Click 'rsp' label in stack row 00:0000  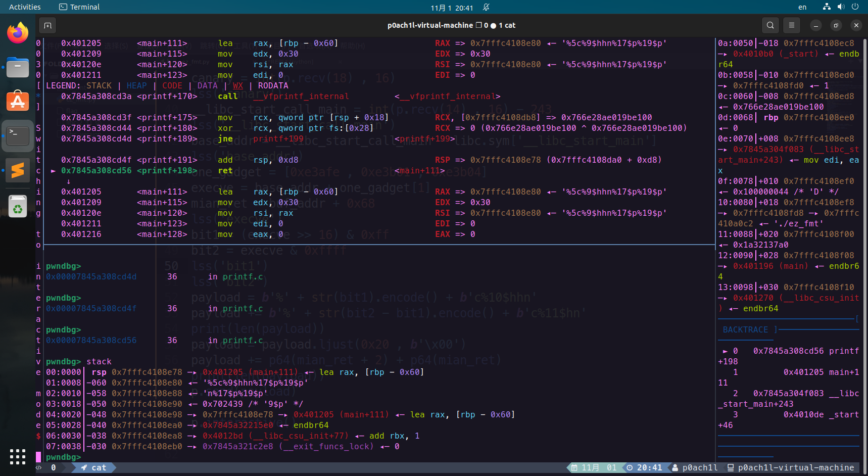pos(99,372)
